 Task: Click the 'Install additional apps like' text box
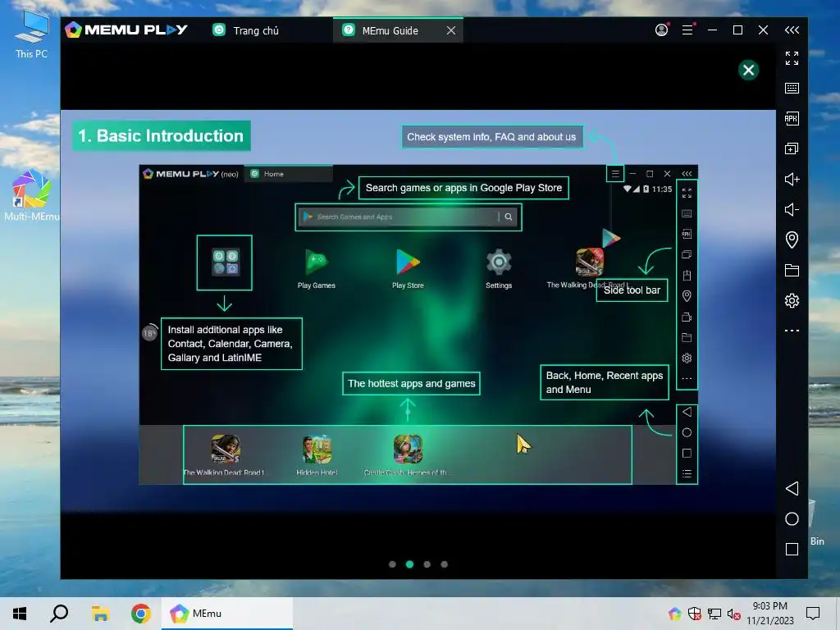[231, 344]
